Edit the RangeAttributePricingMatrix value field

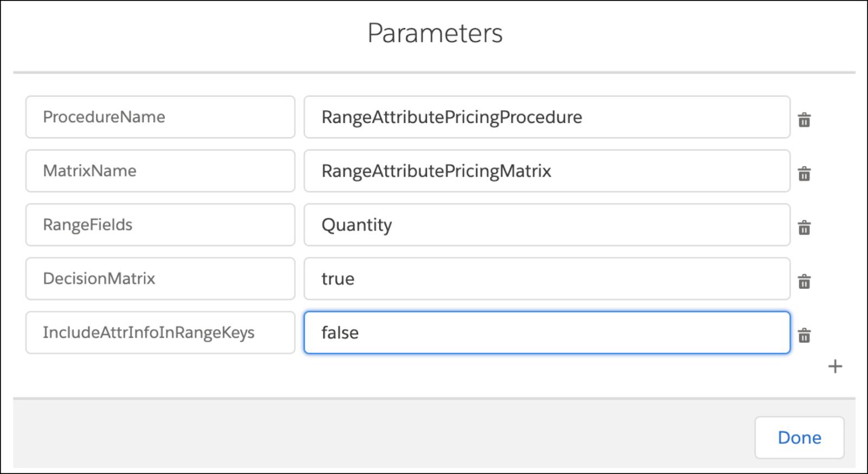pos(546,171)
